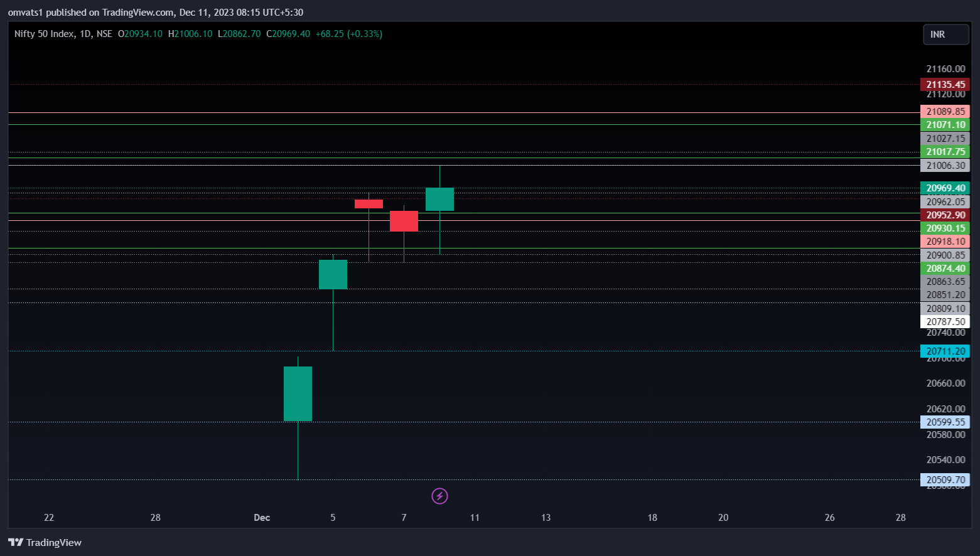Image resolution: width=980 pixels, height=556 pixels.
Task: Select the 20930.15 green price label
Action: (945, 228)
